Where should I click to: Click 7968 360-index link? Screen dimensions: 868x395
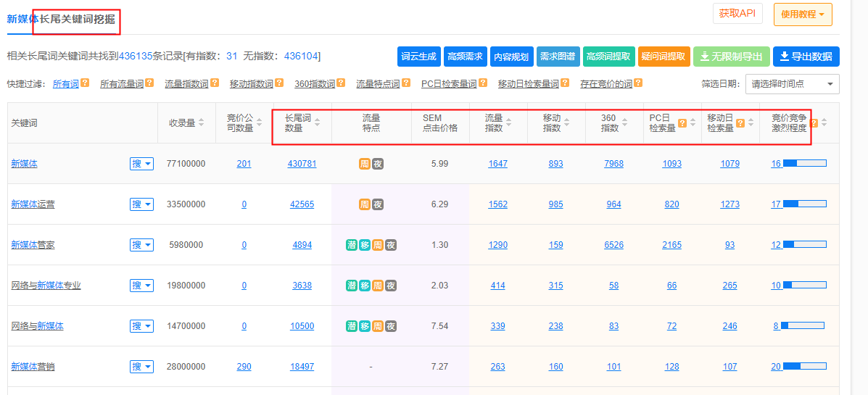coord(614,164)
